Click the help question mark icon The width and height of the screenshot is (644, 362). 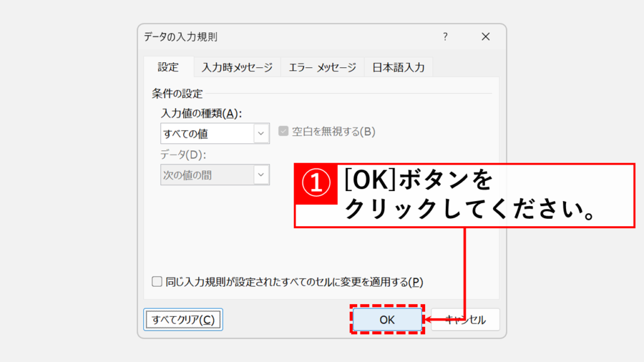point(445,37)
